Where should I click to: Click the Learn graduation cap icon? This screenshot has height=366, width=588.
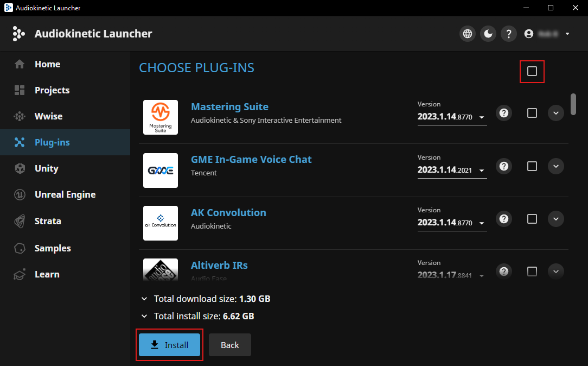pyautogui.click(x=20, y=274)
